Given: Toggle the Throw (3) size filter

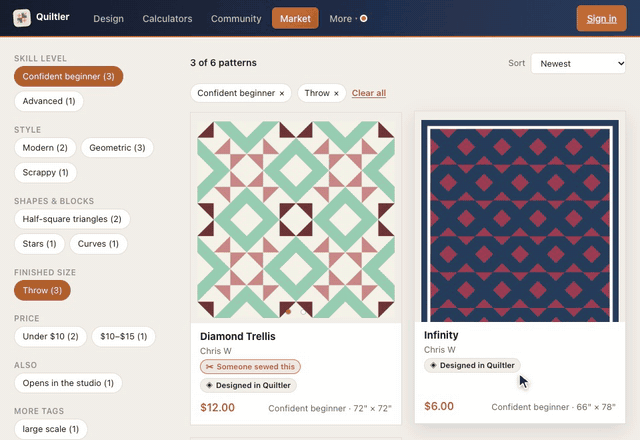Looking at the screenshot, I should (x=42, y=290).
